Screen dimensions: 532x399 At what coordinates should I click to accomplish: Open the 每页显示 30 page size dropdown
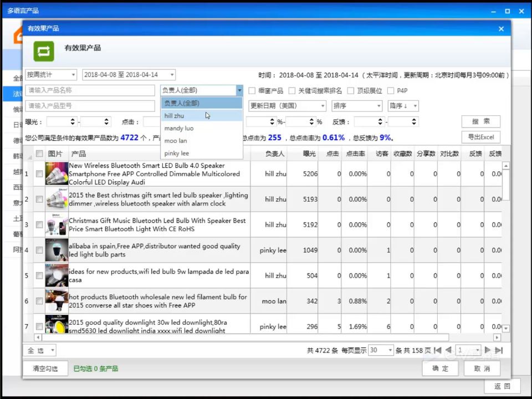pyautogui.click(x=381, y=350)
